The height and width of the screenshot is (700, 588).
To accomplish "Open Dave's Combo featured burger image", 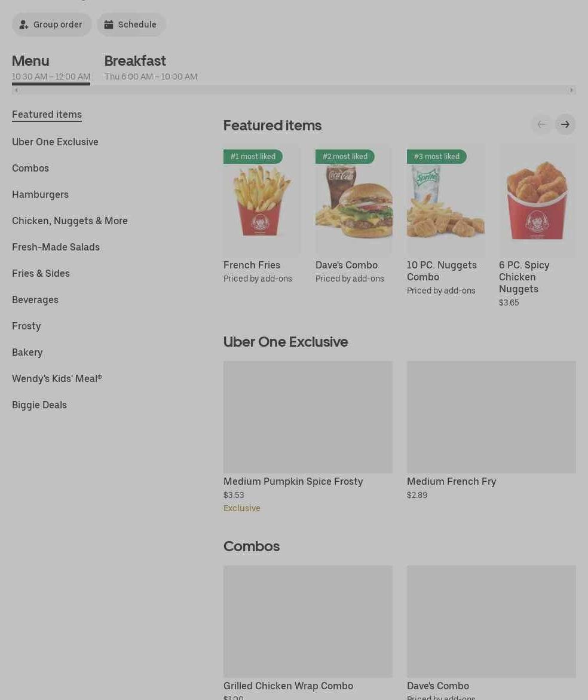I will click(354, 200).
